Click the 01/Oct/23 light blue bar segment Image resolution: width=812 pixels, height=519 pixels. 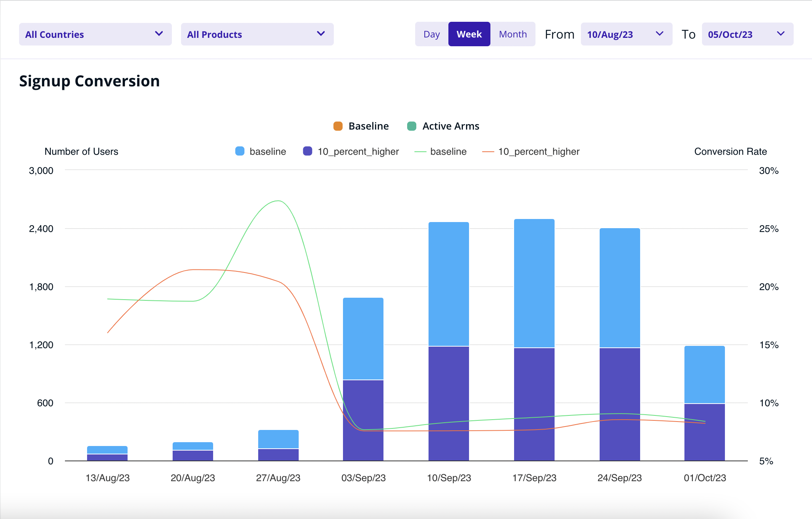pos(704,375)
